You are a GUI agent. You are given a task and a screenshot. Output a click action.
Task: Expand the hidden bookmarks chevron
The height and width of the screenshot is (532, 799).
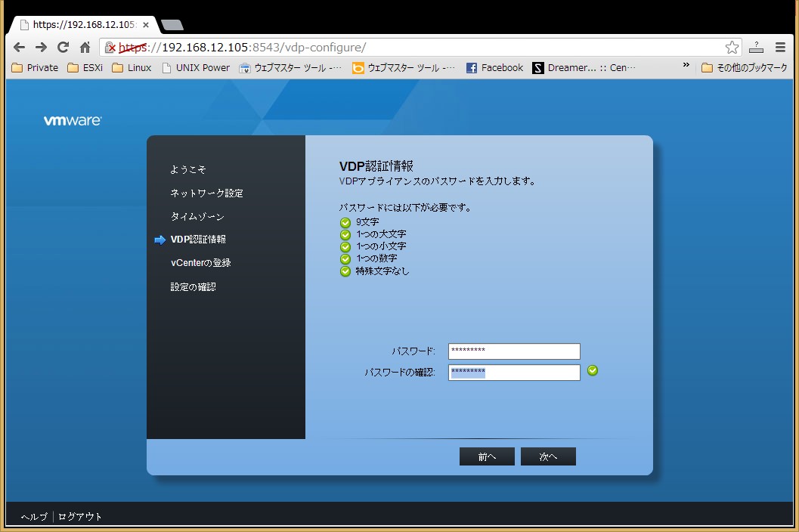[x=686, y=65]
